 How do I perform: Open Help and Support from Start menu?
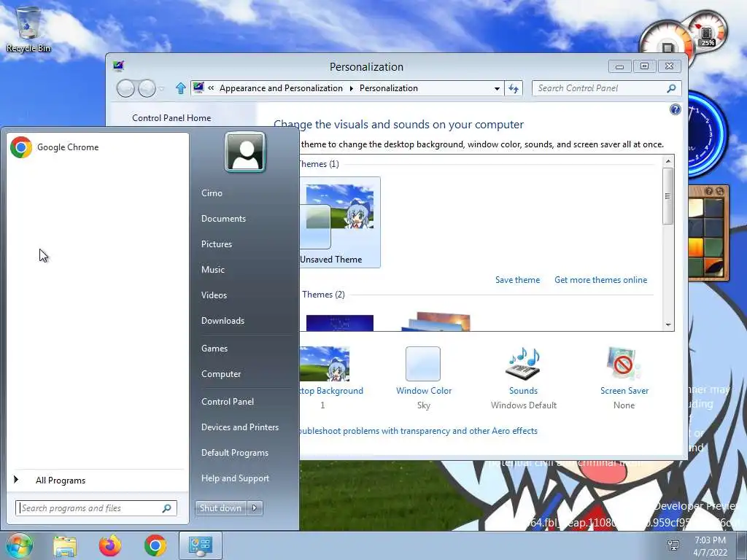[235, 478]
